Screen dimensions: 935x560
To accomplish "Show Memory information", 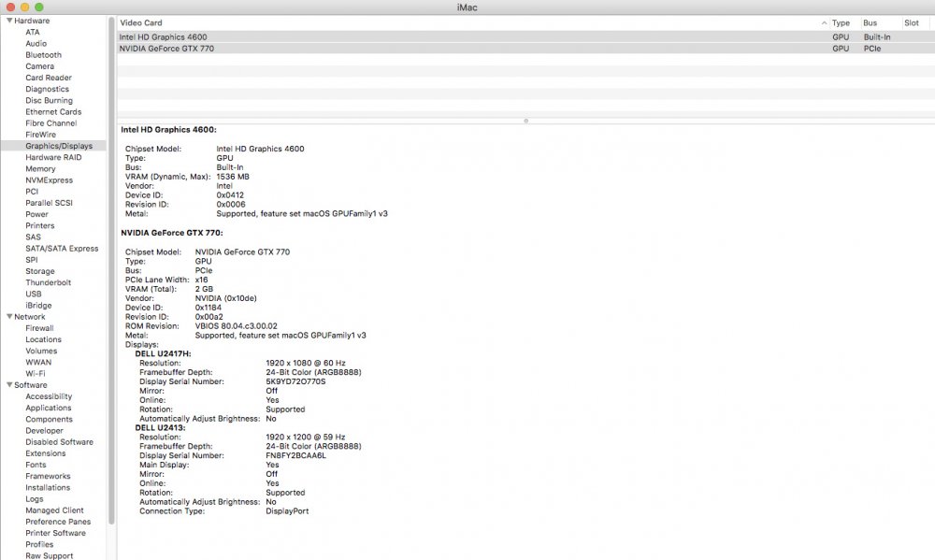I will click(40, 169).
